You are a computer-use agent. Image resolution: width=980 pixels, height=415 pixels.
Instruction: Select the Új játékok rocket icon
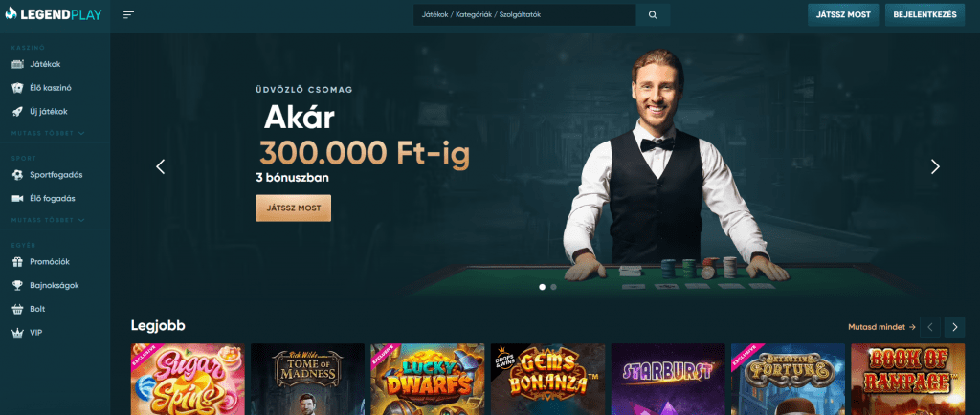(17, 112)
